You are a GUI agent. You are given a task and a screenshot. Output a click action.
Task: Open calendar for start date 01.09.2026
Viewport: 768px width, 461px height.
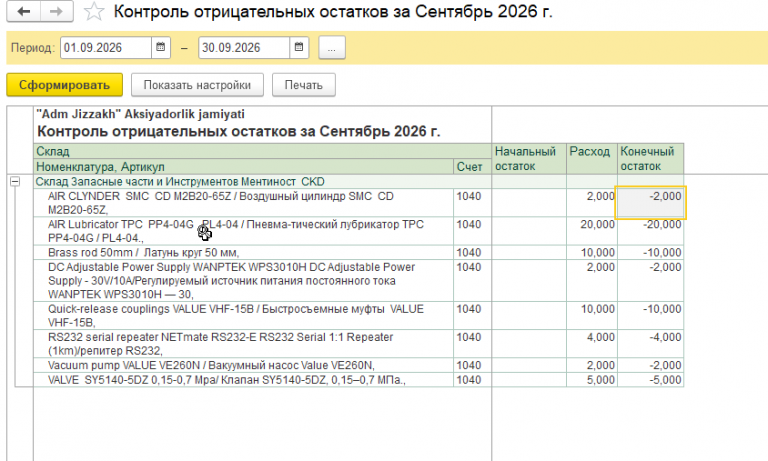coord(161,48)
